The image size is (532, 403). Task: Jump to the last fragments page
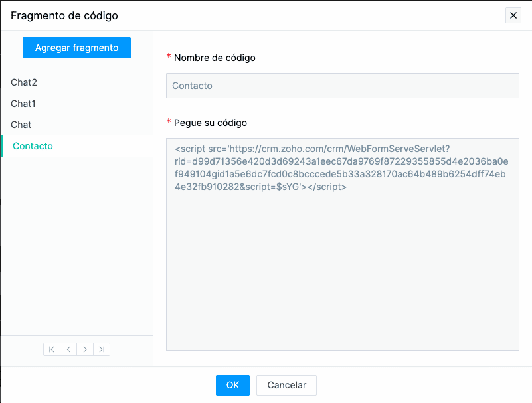click(x=102, y=349)
